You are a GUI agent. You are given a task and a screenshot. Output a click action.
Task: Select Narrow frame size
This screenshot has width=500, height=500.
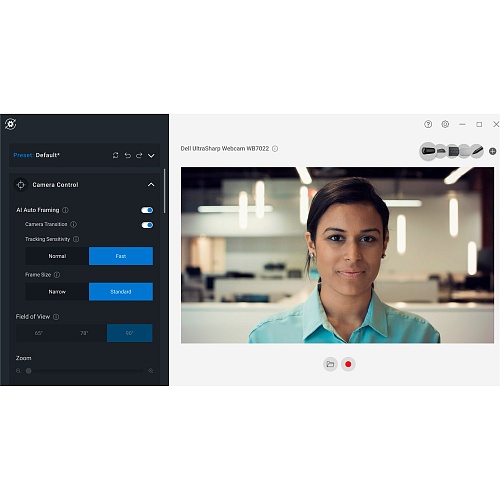[x=57, y=292]
